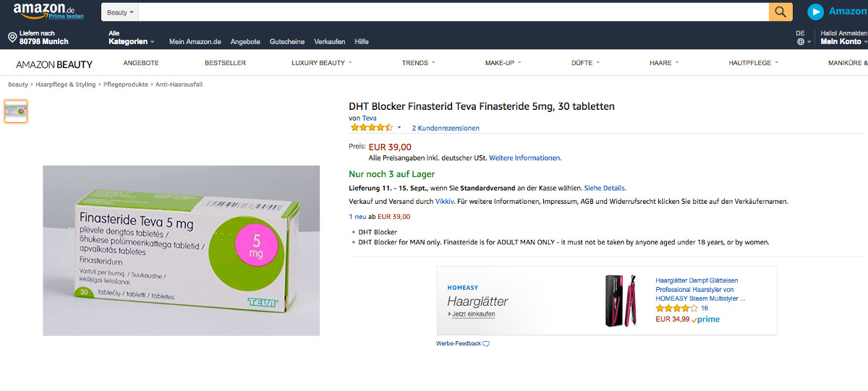The height and width of the screenshot is (391, 868).
Task: Click the Werbe-Feedback speech bubble icon
Action: pyautogui.click(x=486, y=343)
